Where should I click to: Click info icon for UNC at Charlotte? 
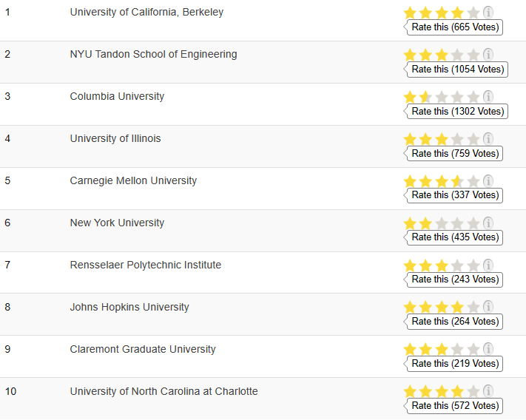point(488,391)
